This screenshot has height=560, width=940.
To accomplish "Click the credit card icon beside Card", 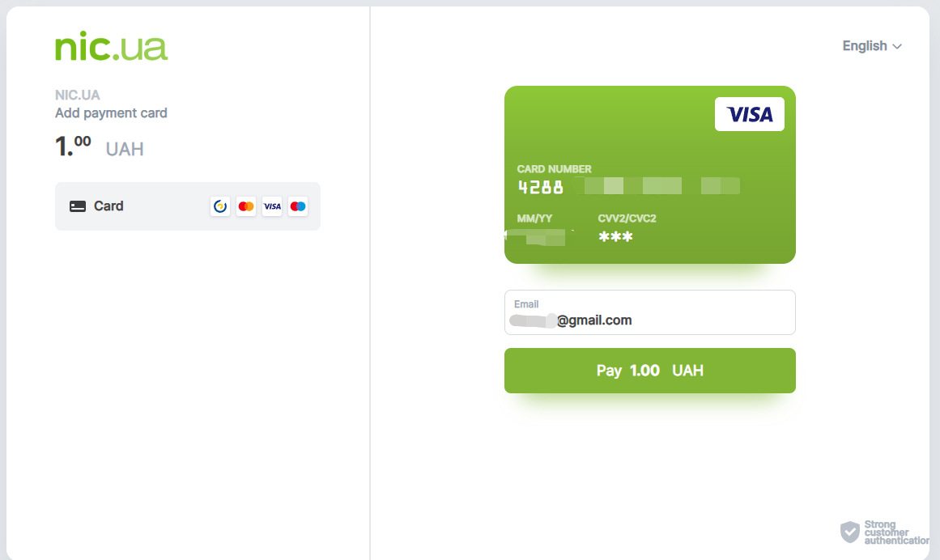I will coord(78,206).
